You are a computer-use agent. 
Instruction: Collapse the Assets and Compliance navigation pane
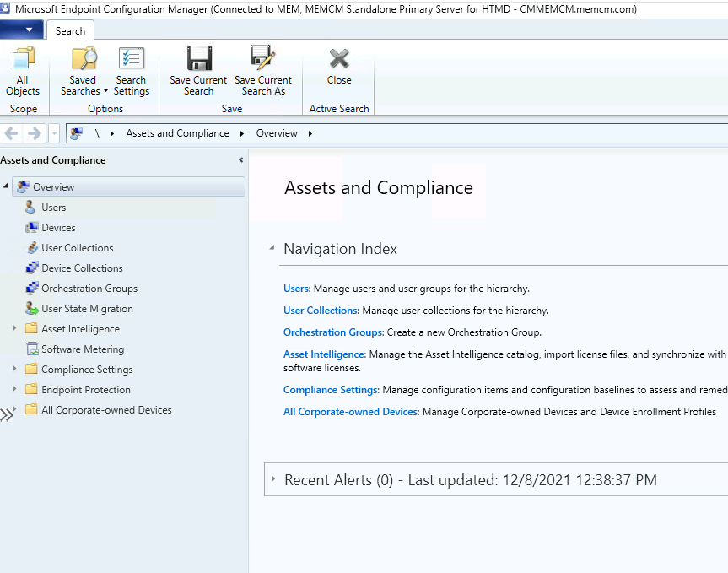(x=241, y=160)
